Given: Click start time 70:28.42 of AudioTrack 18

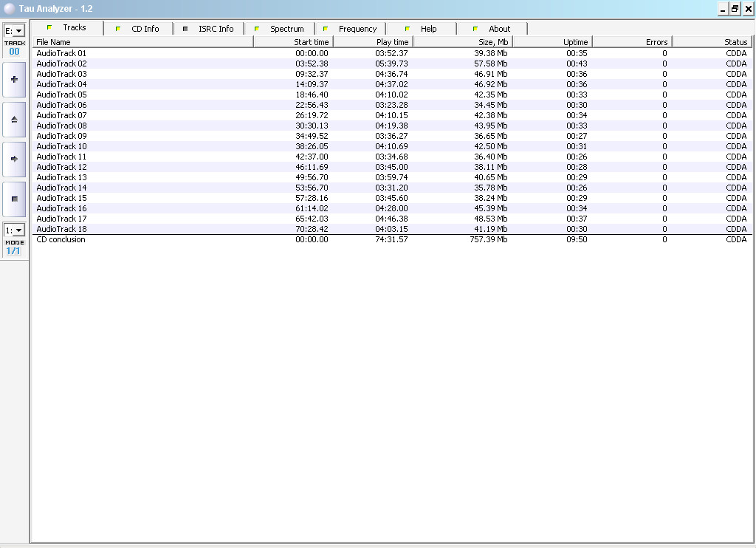Looking at the screenshot, I should click(312, 229).
